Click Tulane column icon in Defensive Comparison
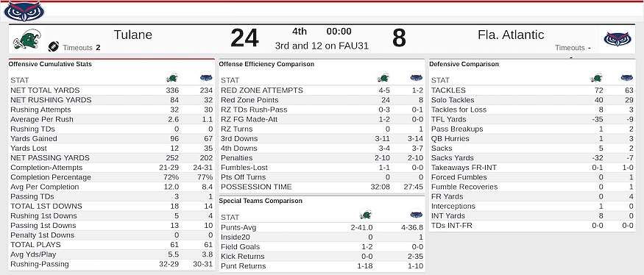 596,78
